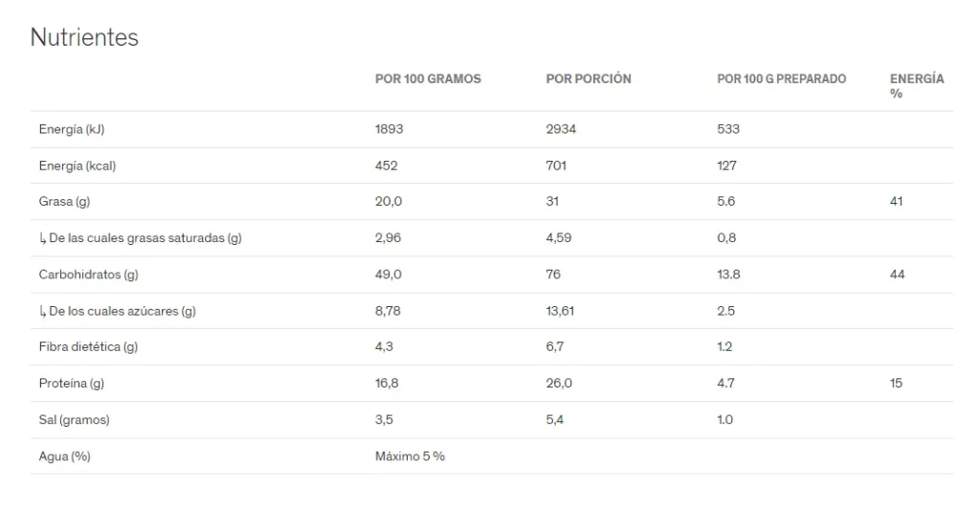Select the 1893 energy value
The width and height of the screenshot is (980, 509).
coord(389,129)
